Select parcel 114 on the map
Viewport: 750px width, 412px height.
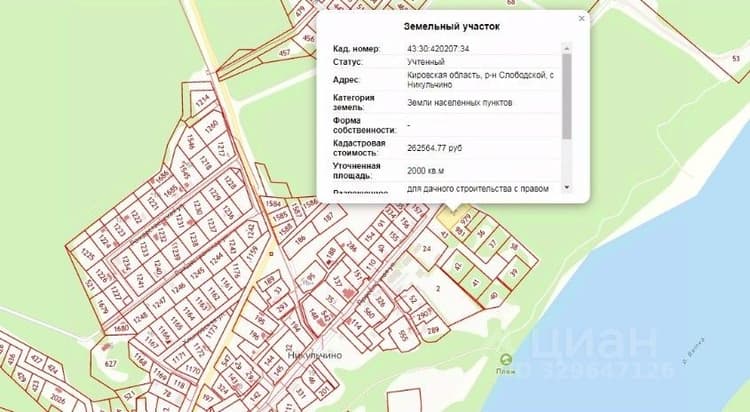pos(356,324)
